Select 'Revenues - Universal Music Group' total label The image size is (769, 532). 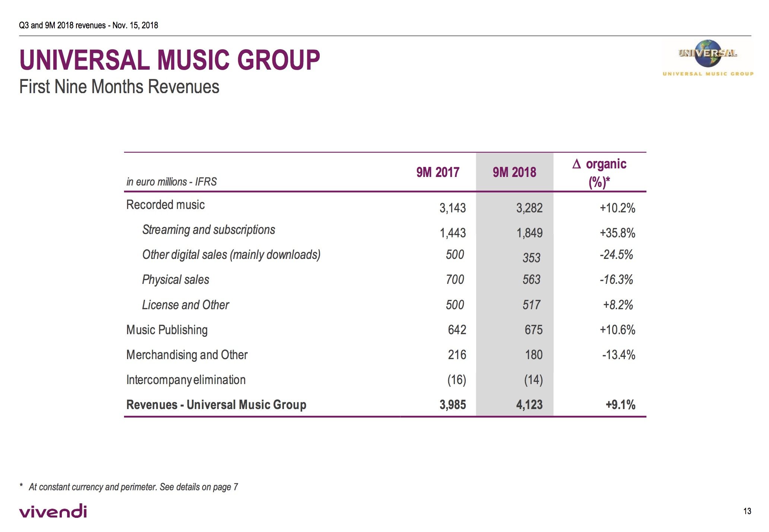pos(216,405)
